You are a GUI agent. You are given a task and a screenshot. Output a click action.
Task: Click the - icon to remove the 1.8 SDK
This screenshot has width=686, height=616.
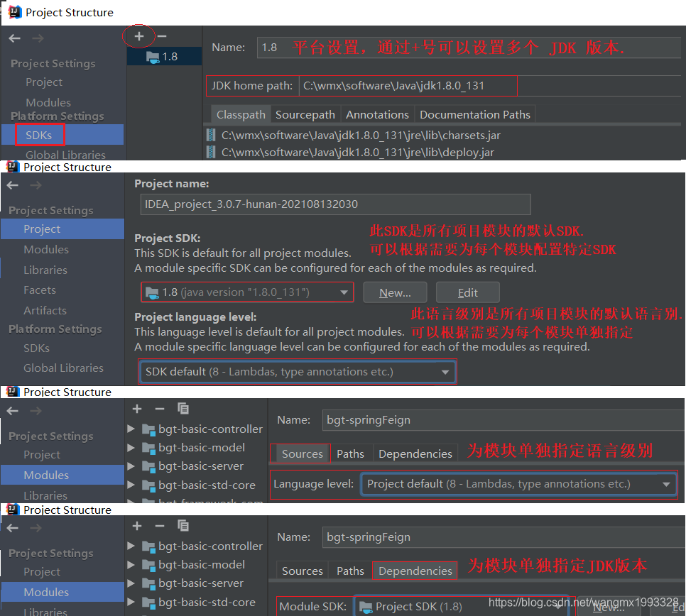coord(163,35)
